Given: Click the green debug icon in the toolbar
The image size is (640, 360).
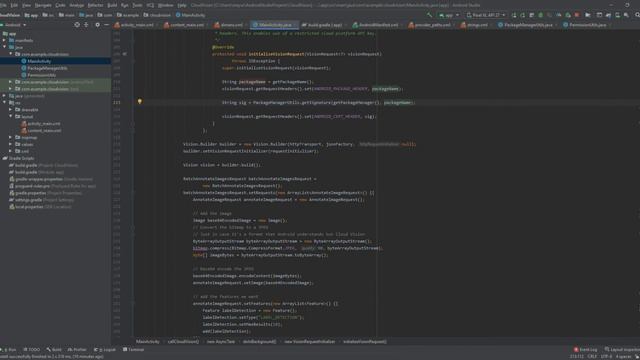Looking at the screenshot, I should point(541,15).
